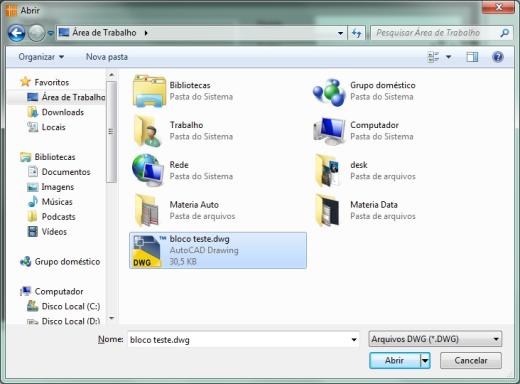Image resolution: width=520 pixels, height=384 pixels.
Task: Select Músicas library in sidebar
Action: [57, 202]
